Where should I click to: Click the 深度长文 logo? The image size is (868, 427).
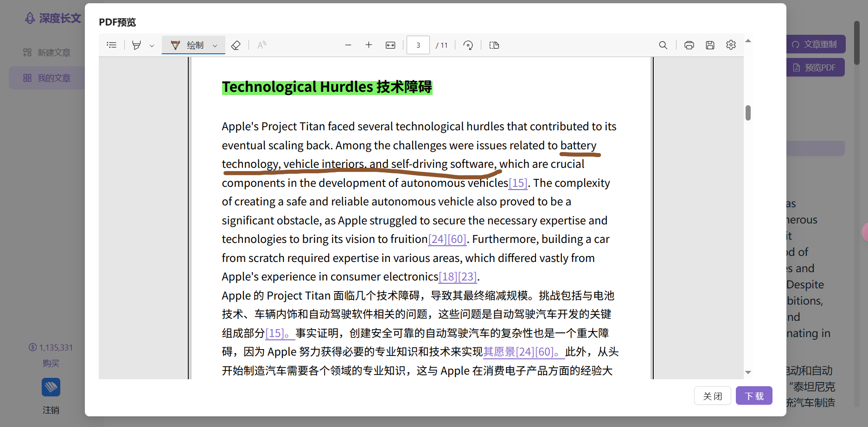pyautogui.click(x=53, y=18)
